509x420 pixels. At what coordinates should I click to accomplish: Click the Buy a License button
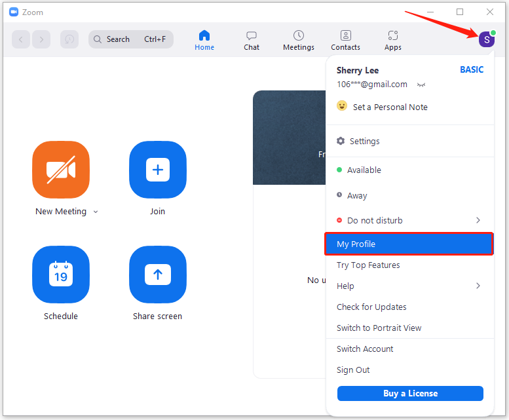(410, 393)
